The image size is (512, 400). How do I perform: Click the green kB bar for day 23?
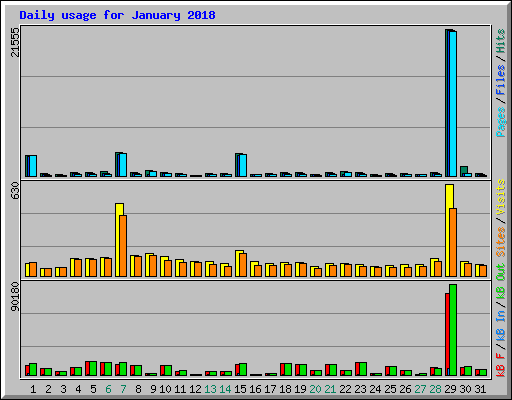click(x=363, y=369)
